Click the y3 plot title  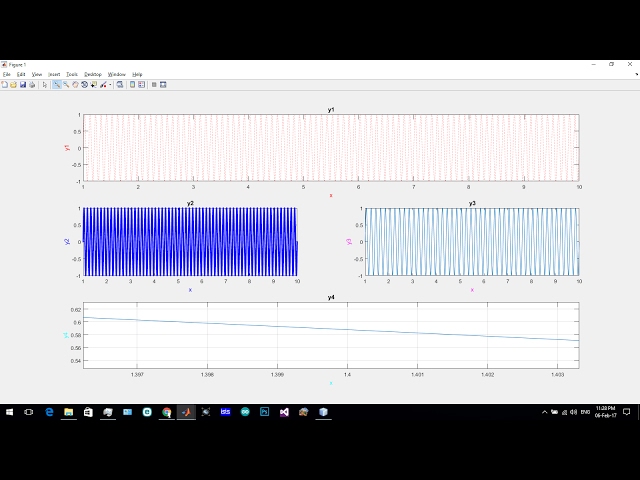tap(472, 203)
